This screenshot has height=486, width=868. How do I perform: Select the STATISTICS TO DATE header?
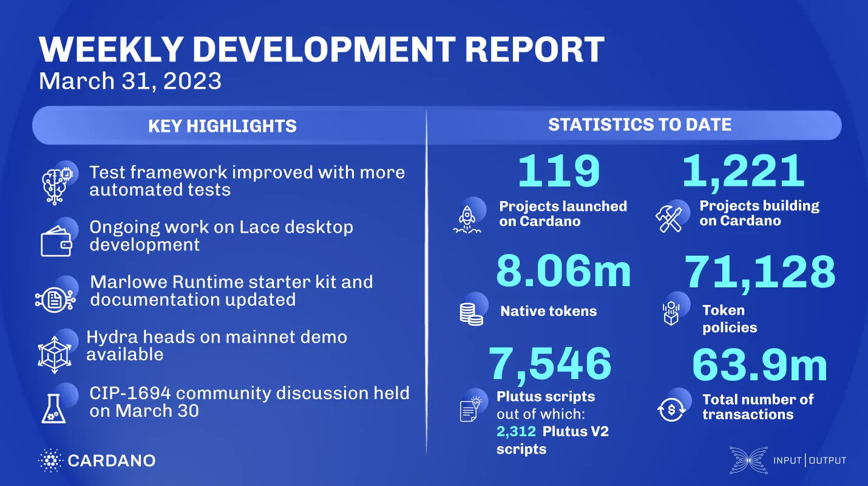[640, 125]
